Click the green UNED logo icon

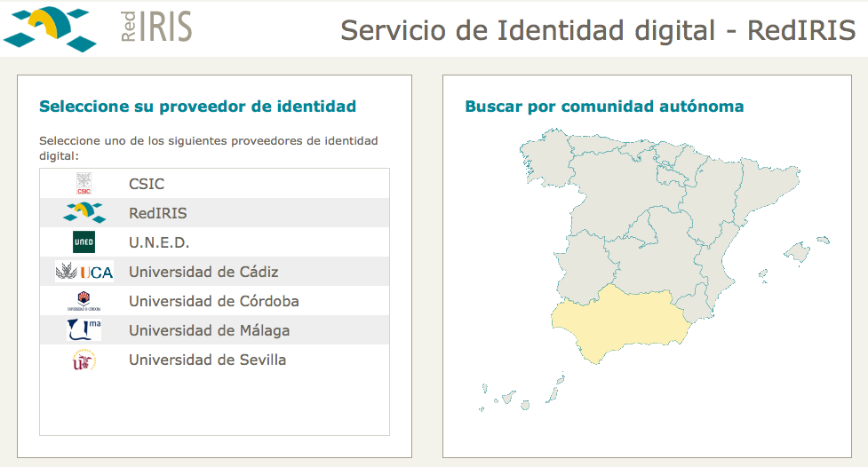pyautogui.click(x=84, y=241)
